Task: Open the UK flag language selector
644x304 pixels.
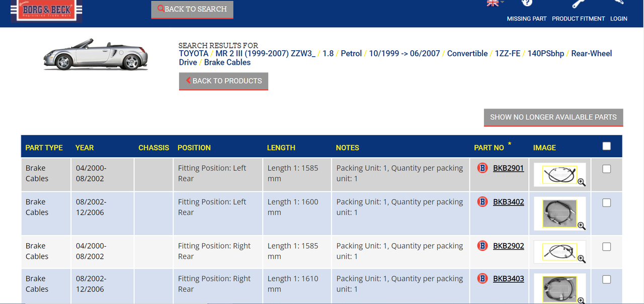Action: (495, 3)
